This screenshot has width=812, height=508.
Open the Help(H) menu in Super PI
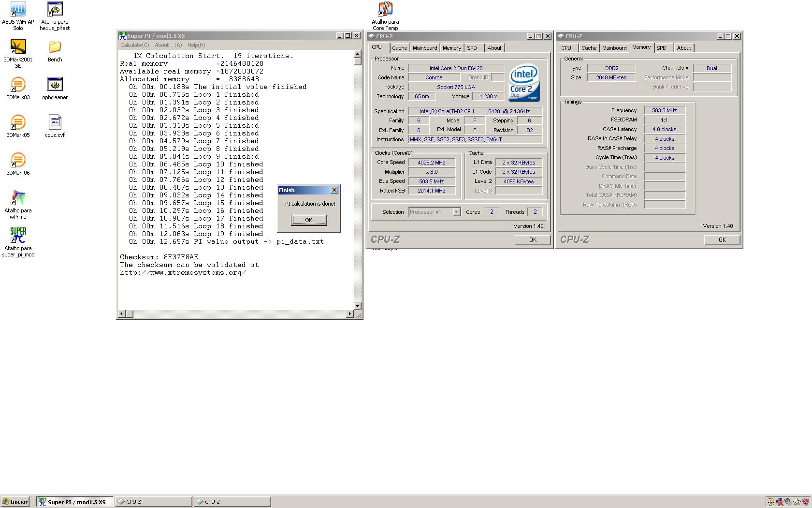[196, 45]
